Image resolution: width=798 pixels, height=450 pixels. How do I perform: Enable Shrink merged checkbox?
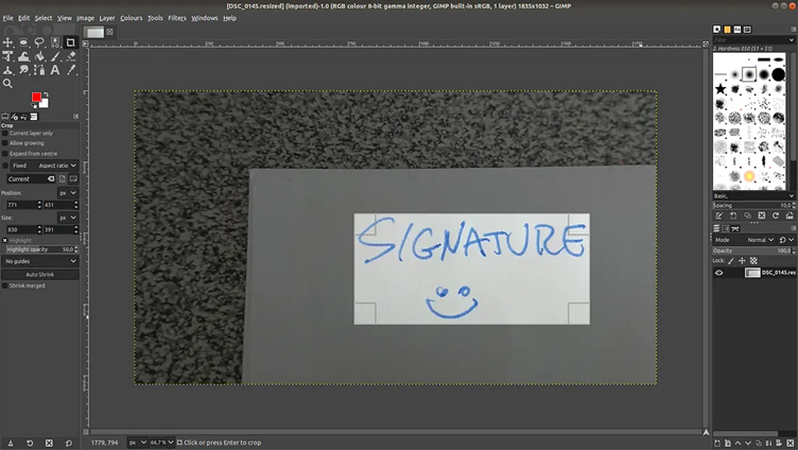pos(5,286)
